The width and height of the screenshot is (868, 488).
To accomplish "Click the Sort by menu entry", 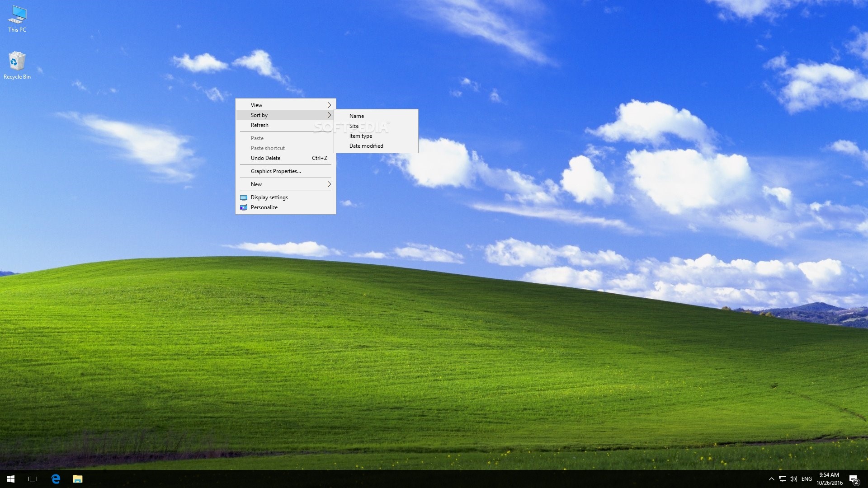I will (x=286, y=115).
